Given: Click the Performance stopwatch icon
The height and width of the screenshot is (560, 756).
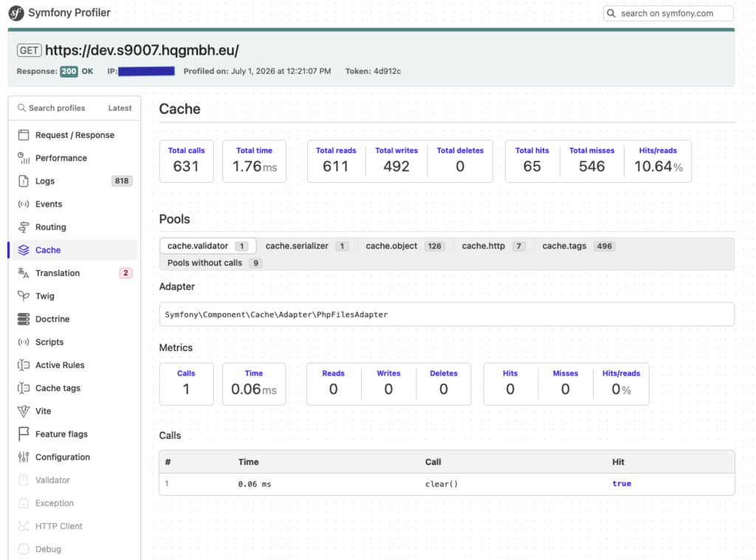Looking at the screenshot, I should [x=23, y=158].
